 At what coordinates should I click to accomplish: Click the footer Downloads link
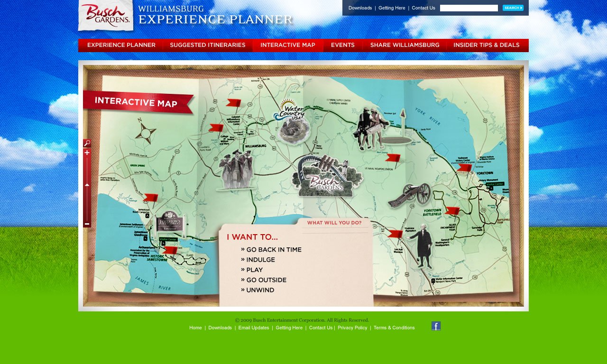pos(220,328)
